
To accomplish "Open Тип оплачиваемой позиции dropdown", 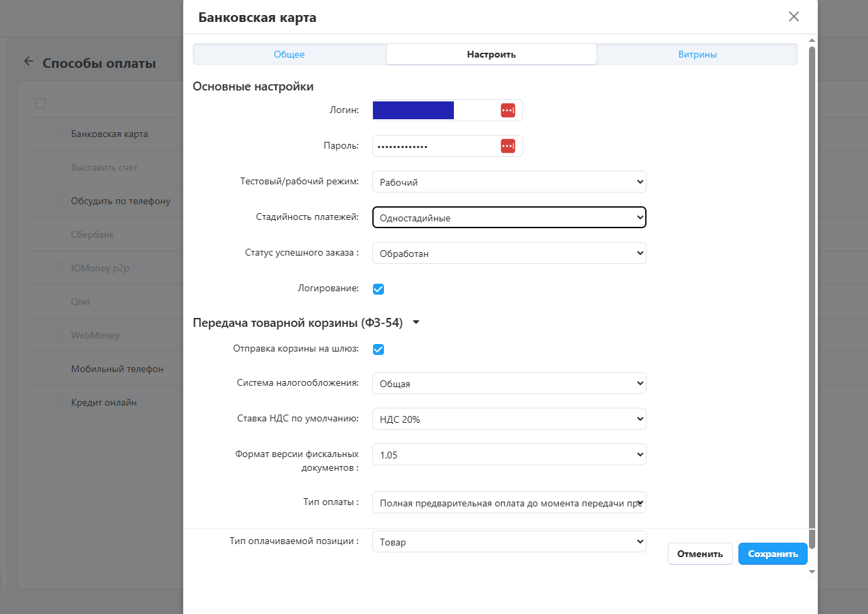I will pos(509,541).
